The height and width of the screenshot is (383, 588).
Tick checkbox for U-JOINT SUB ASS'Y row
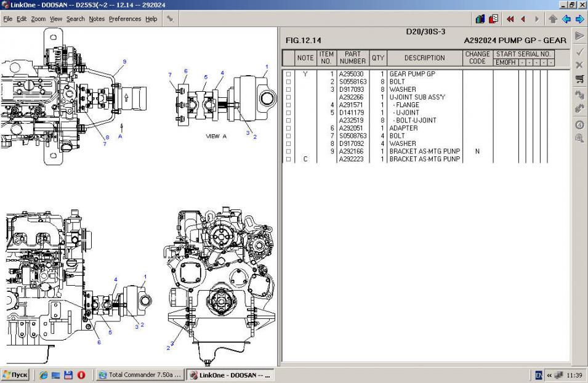pos(288,97)
